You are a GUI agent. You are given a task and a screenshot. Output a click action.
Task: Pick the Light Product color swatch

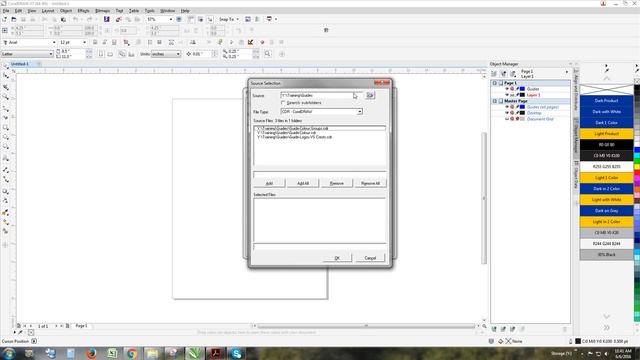(607, 133)
